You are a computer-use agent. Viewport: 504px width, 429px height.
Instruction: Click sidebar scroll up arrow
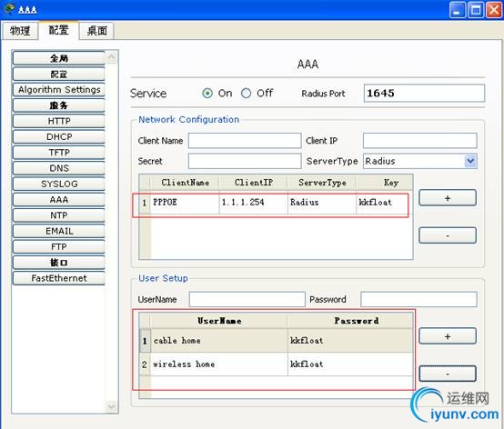coord(112,57)
